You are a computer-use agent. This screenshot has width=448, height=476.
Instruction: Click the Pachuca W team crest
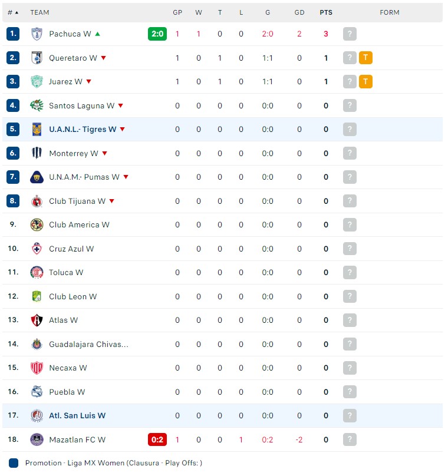click(36, 34)
